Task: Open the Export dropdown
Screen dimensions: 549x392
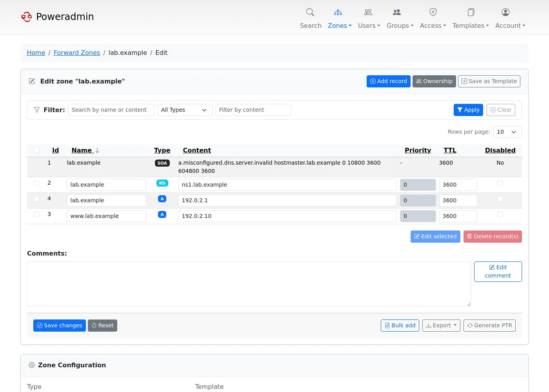Action: coord(441,325)
